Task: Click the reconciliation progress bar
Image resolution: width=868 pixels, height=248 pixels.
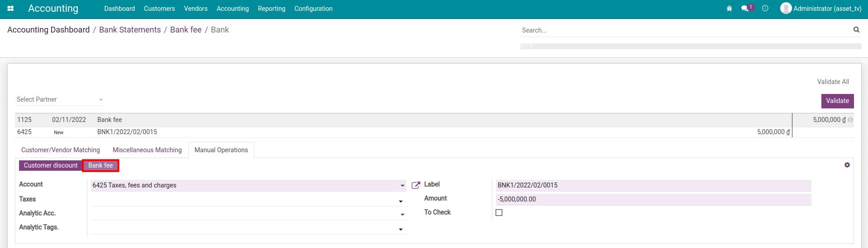Action: (x=690, y=46)
